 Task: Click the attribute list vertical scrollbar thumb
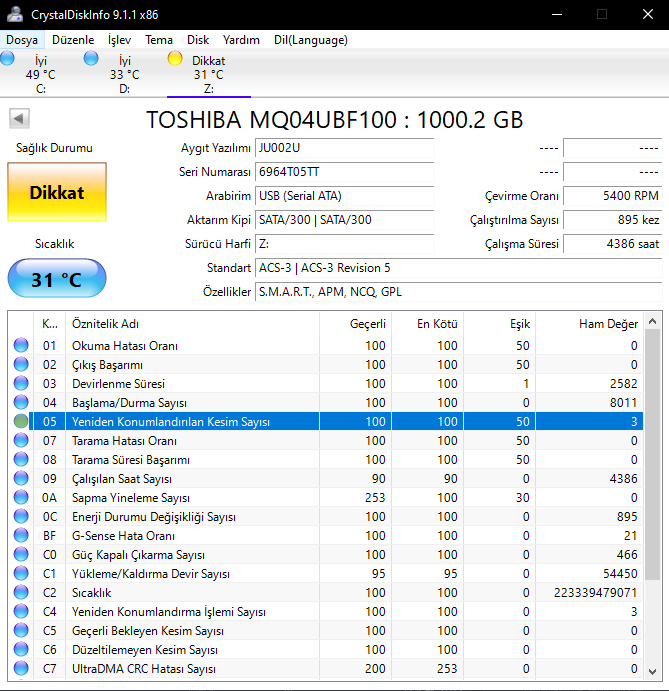point(653,455)
